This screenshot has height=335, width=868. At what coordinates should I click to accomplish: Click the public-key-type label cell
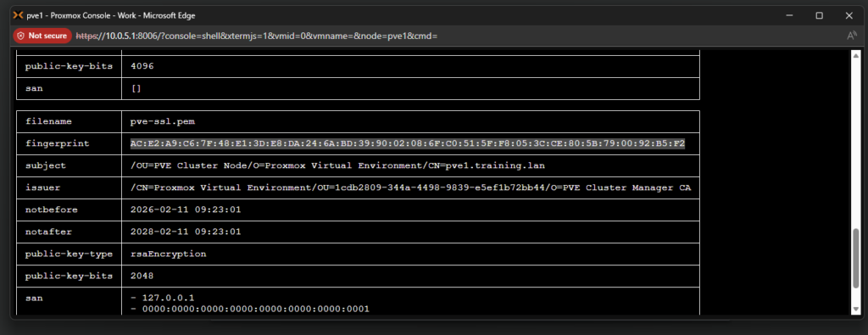pyautogui.click(x=70, y=254)
